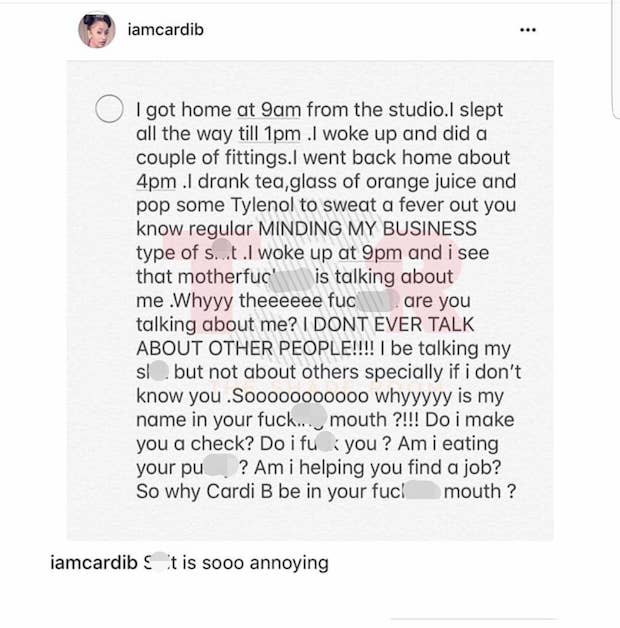Tap the underlined "9pm" time
Viewport: 620px width, 628px height.
coord(382,253)
